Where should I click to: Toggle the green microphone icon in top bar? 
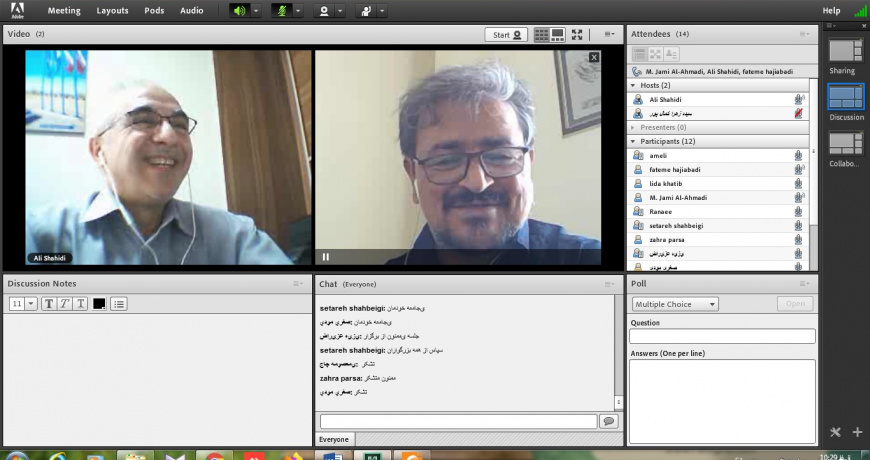[x=281, y=11]
